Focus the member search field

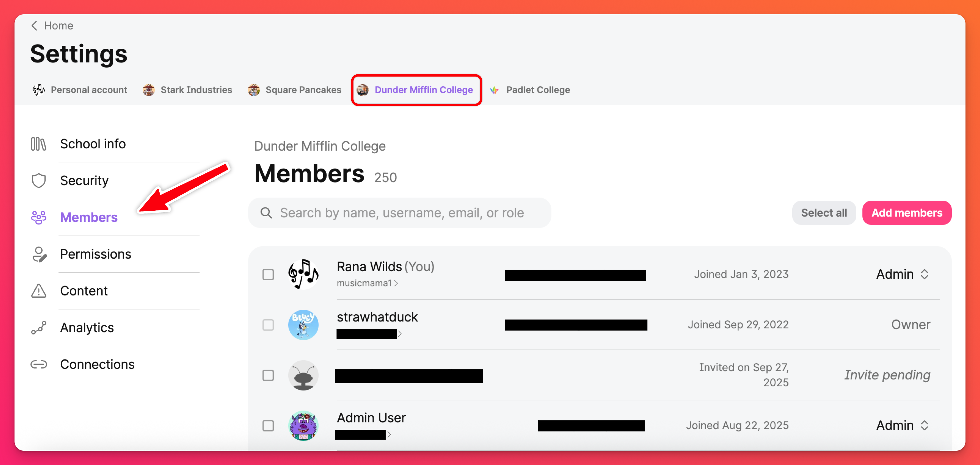click(401, 213)
